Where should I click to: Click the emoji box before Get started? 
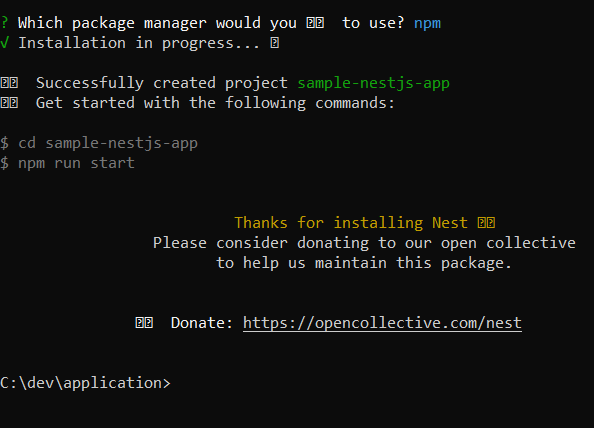click(9, 103)
